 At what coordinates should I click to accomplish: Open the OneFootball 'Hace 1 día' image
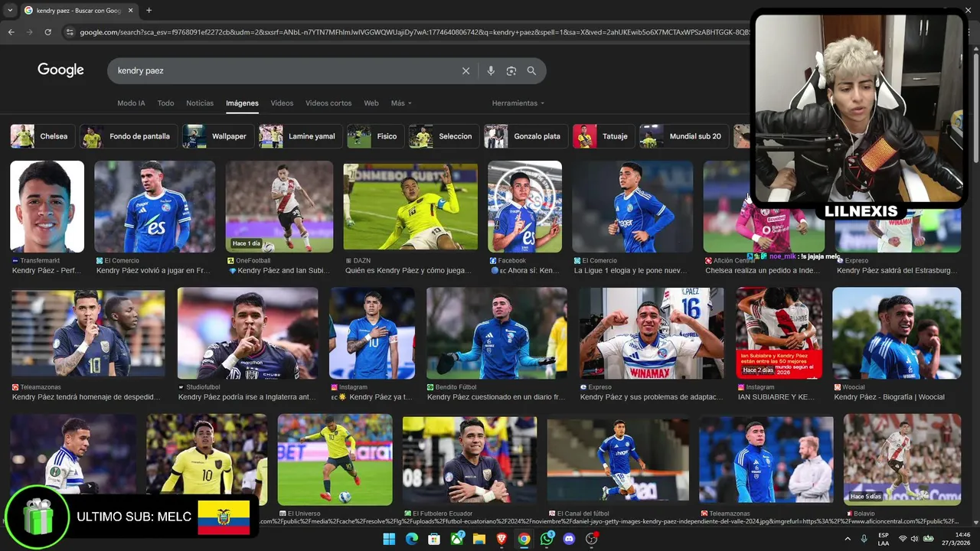pos(279,207)
